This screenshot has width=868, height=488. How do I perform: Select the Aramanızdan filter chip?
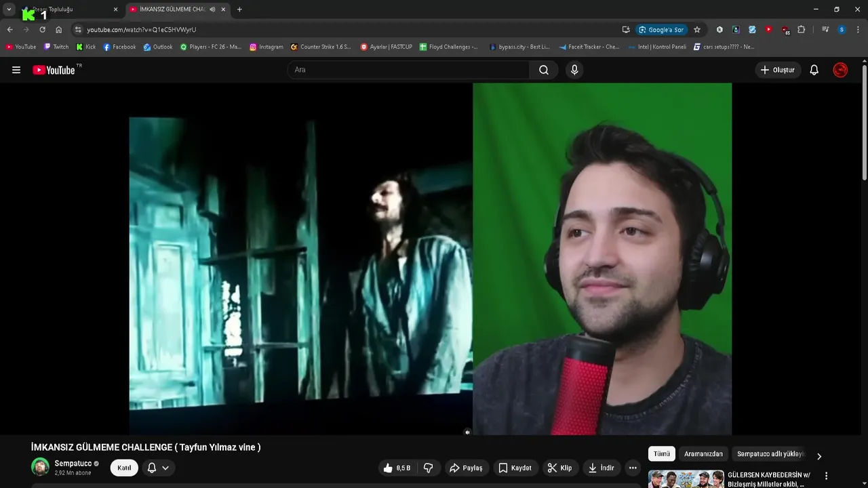(703, 454)
